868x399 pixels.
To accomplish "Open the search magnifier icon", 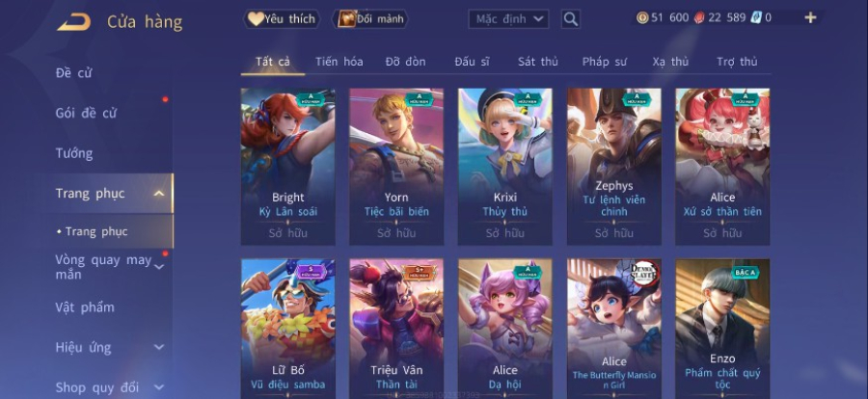I will (571, 19).
